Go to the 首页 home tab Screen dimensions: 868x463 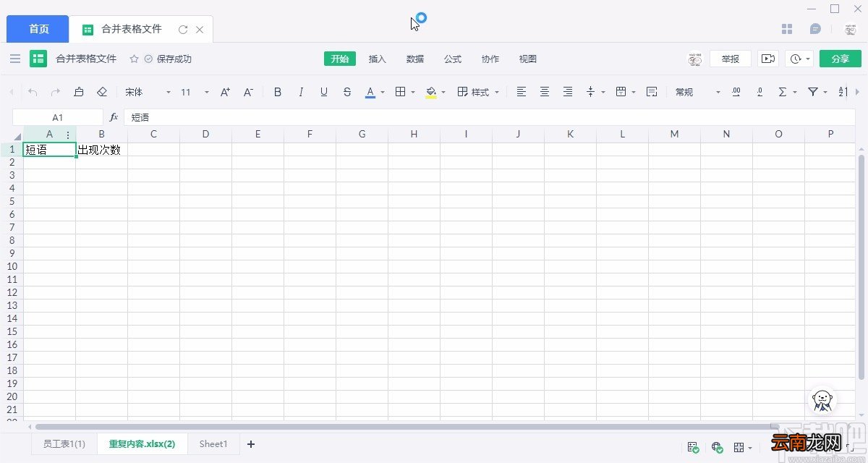point(39,29)
